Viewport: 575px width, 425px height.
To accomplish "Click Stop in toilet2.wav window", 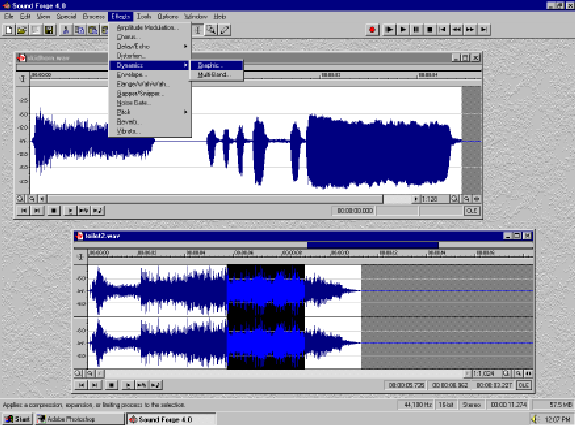I will pyautogui.click(x=111, y=385).
